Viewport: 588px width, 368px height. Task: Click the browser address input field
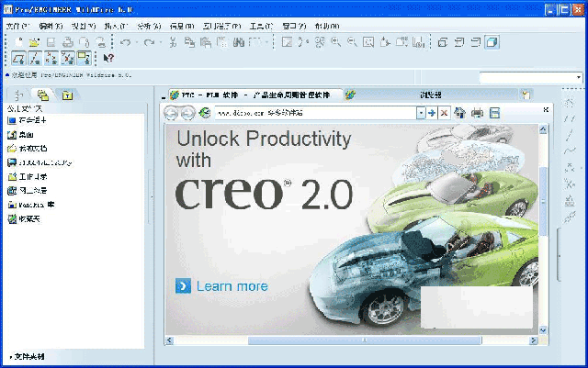click(315, 113)
